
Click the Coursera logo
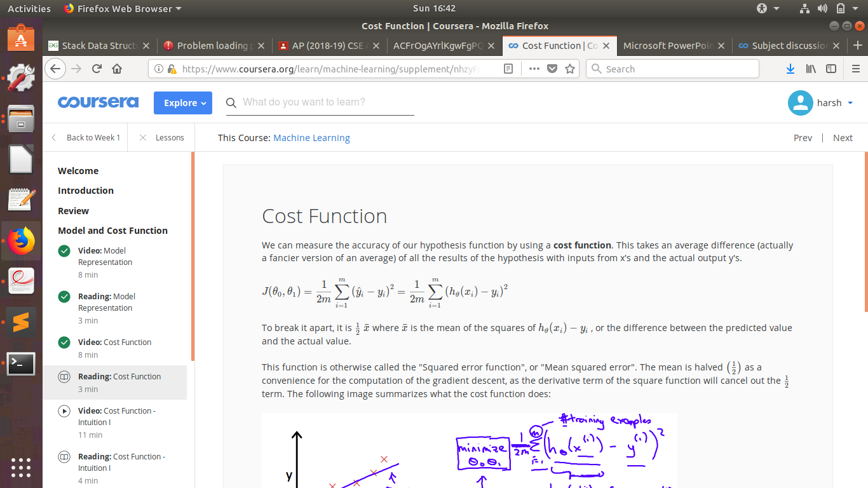(x=98, y=102)
